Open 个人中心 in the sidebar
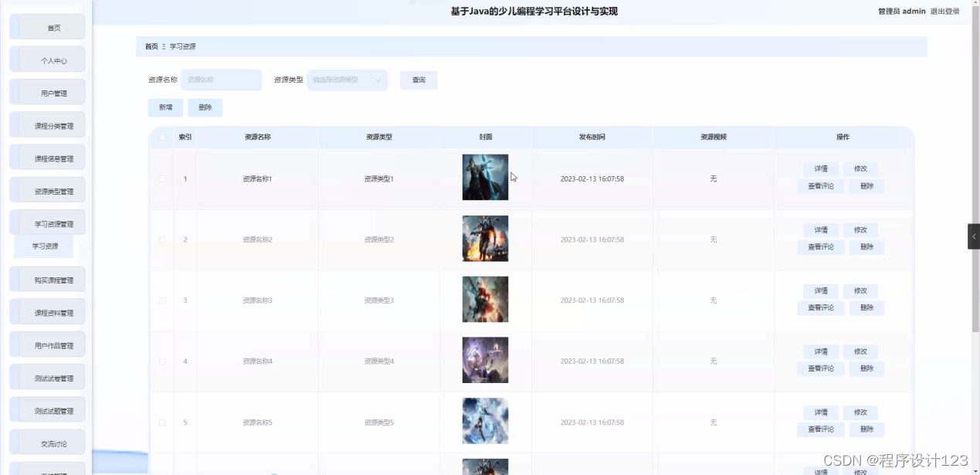Viewport: 980px width, 475px height. point(48,60)
